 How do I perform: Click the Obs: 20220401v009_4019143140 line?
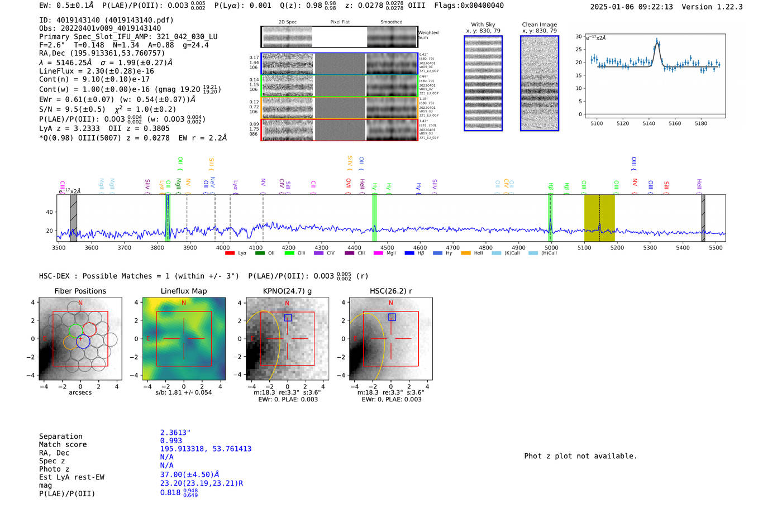coord(100,28)
